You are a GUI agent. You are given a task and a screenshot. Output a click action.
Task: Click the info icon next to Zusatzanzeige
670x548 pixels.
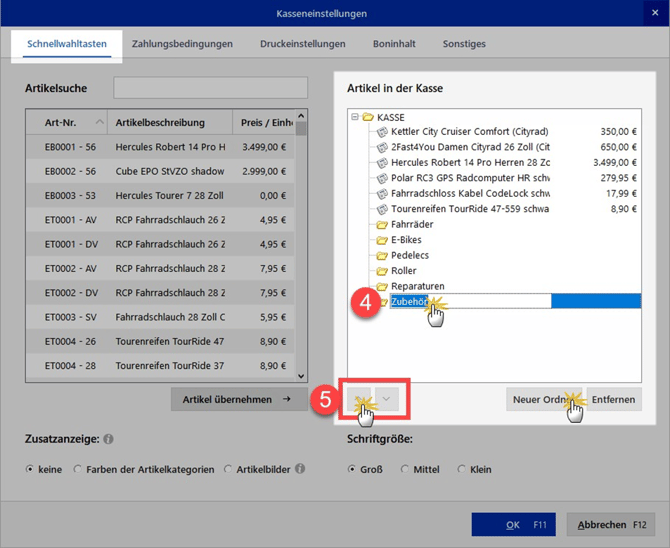pyautogui.click(x=108, y=438)
